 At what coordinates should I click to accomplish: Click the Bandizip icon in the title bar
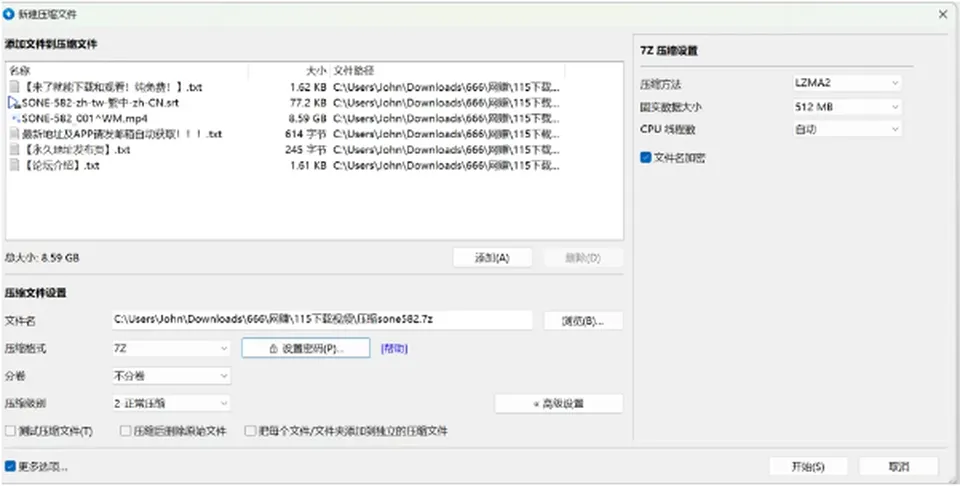9,14
